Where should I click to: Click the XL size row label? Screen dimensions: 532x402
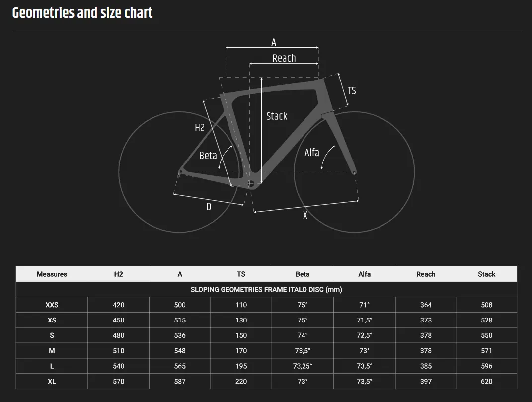52,381
